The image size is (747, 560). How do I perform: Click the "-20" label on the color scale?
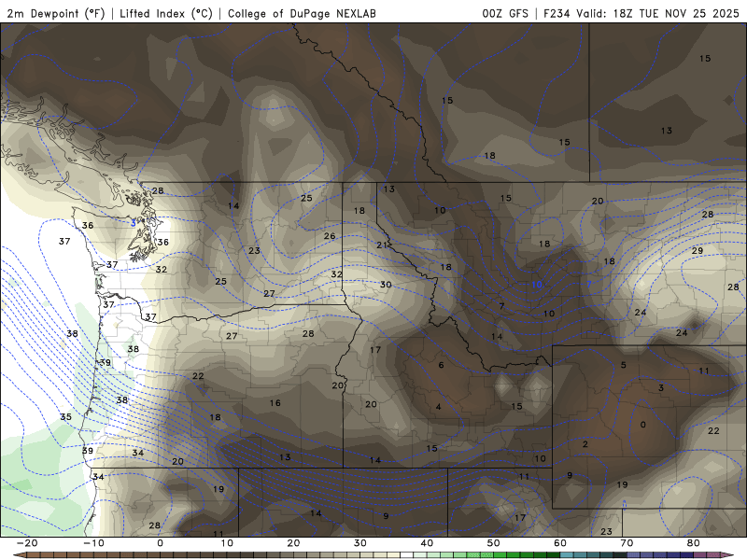(x=27, y=543)
